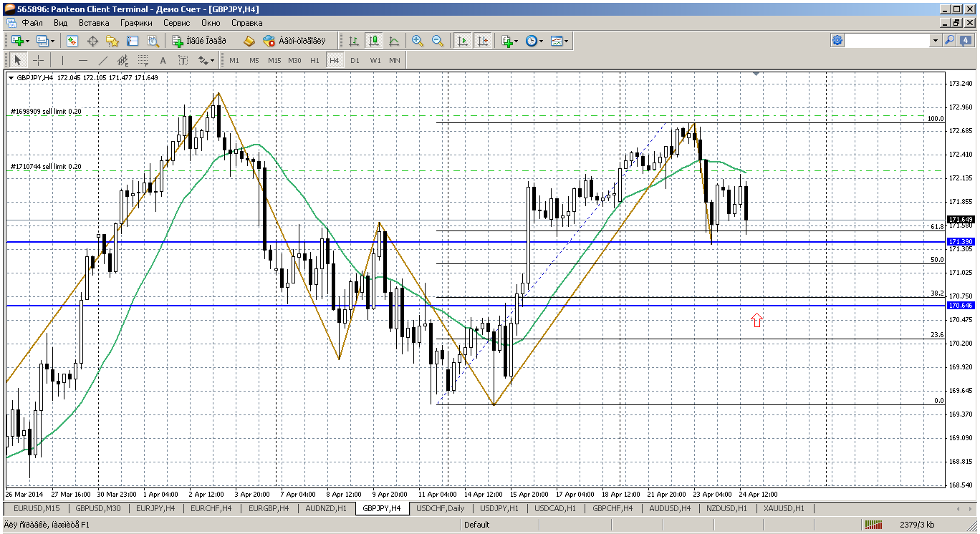Image resolution: width=980 pixels, height=534 pixels.
Task: Expand the New Chart dropdown arrow
Action: click(x=27, y=41)
